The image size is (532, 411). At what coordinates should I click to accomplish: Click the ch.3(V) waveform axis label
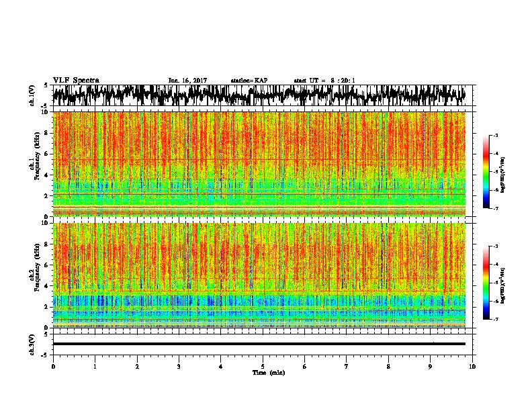coord(32,345)
